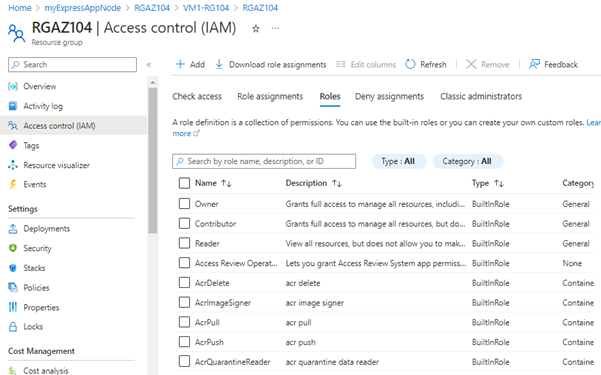Sort by Name column

[213, 183]
